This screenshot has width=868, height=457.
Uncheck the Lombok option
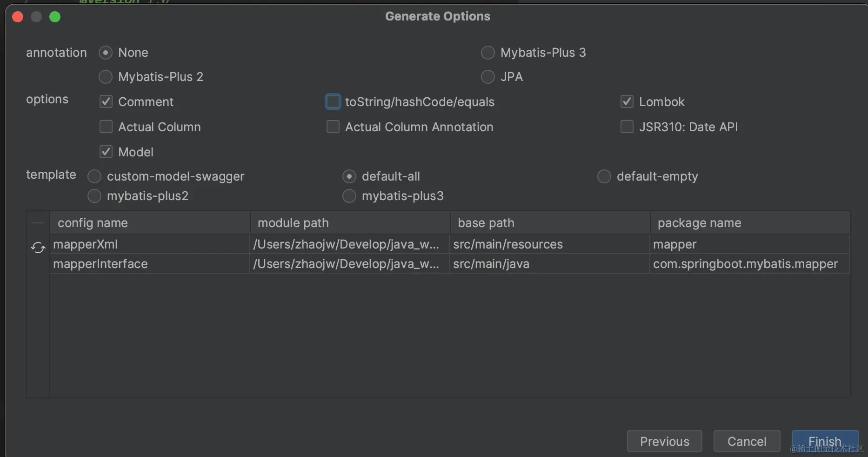(627, 102)
